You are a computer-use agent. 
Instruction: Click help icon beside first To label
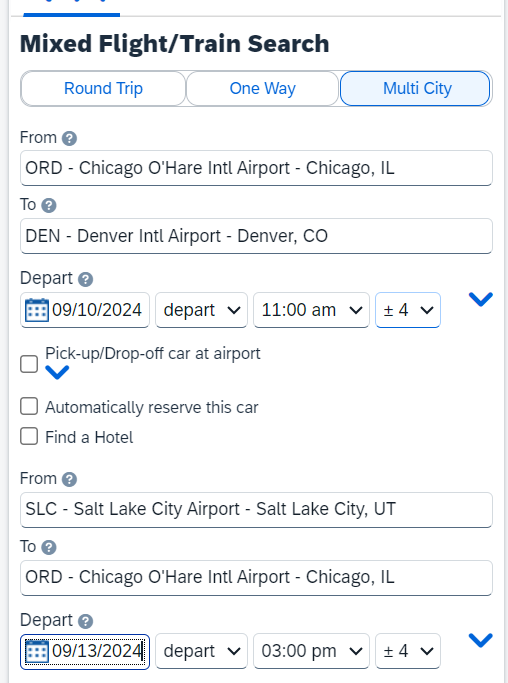(x=49, y=206)
